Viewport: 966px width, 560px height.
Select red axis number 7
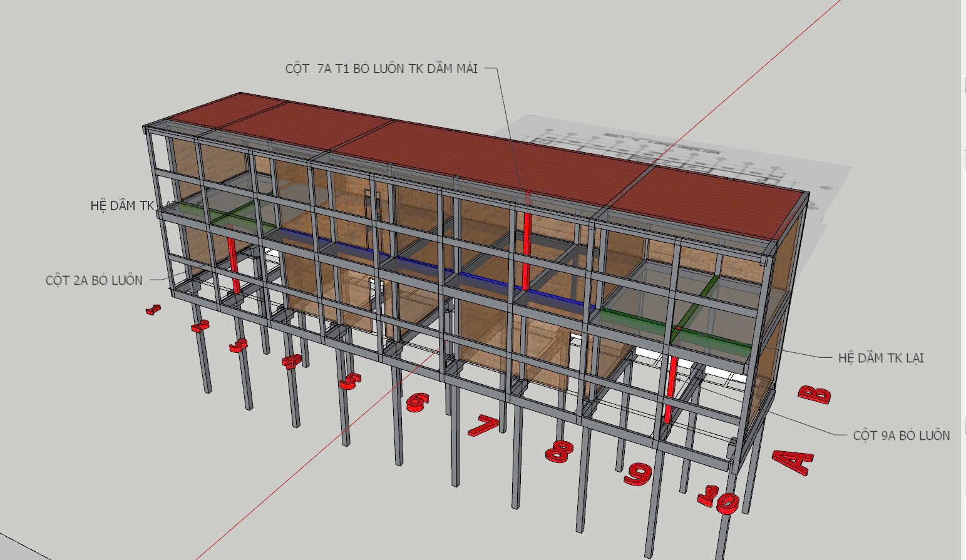(x=484, y=425)
